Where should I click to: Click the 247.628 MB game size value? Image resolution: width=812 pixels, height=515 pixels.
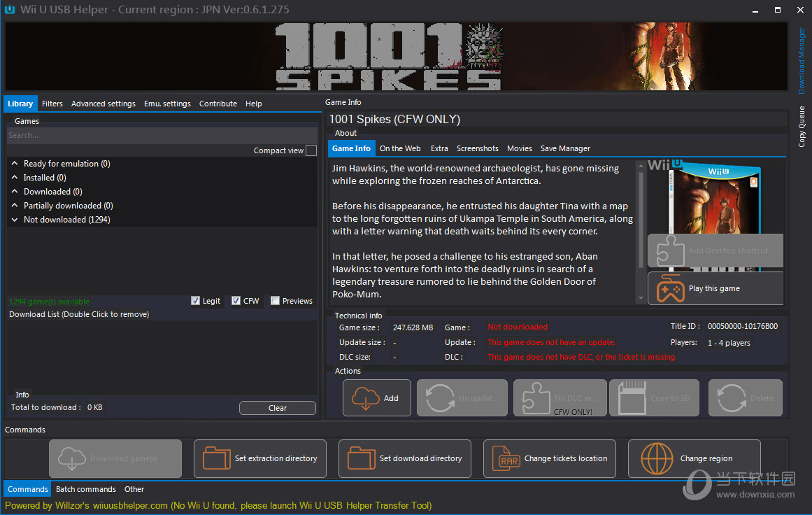413,327
